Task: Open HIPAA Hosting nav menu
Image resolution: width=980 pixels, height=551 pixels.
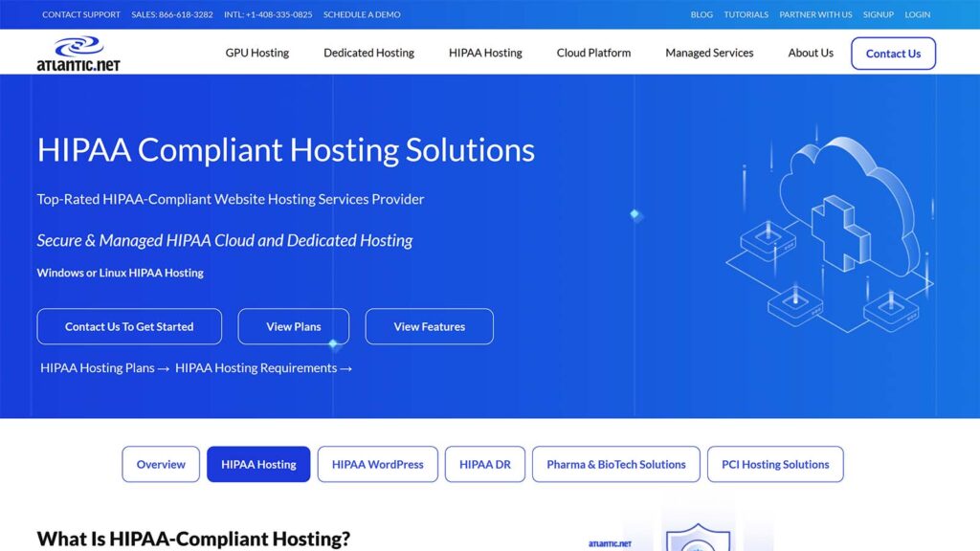Action: tap(485, 54)
